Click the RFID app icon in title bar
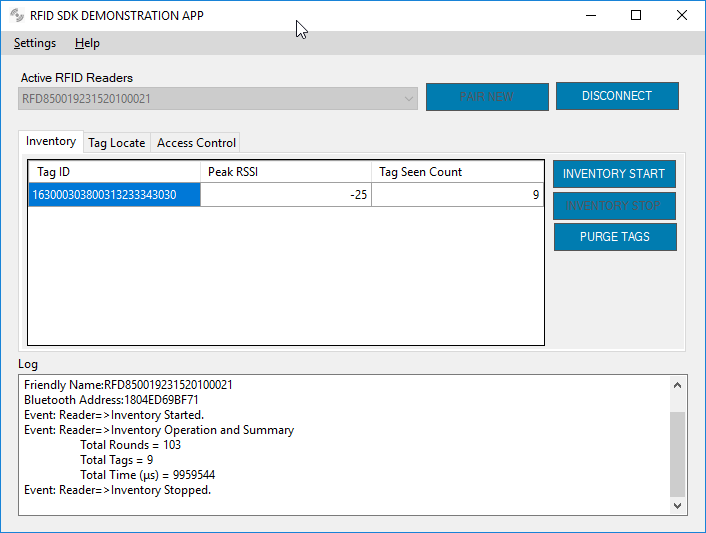 pos(16,15)
